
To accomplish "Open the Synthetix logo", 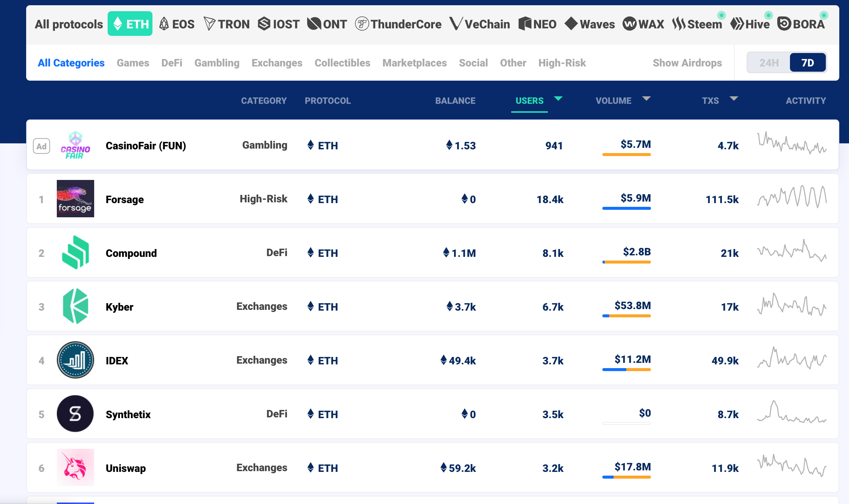I will [x=75, y=414].
